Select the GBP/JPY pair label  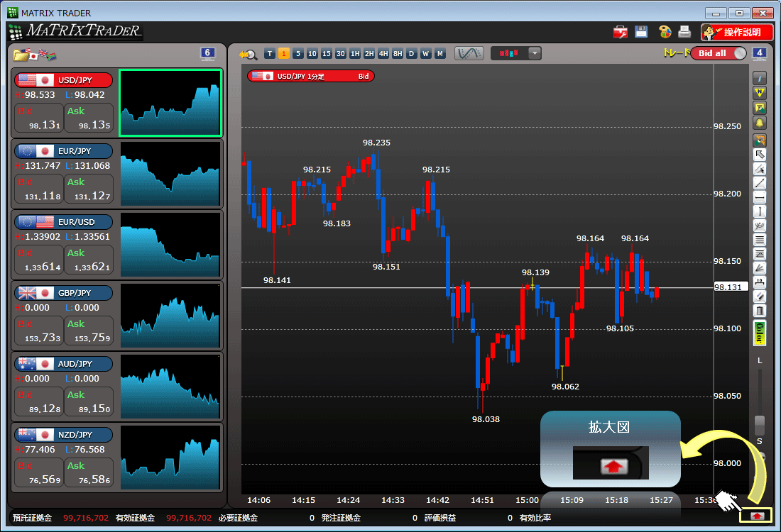64,293
